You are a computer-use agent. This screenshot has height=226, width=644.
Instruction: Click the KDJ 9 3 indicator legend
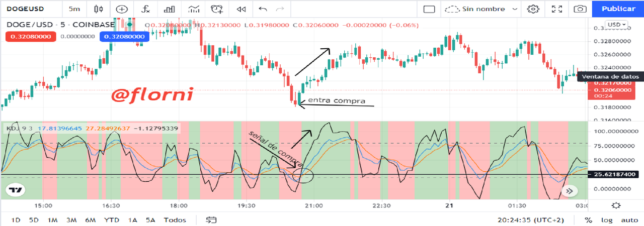pos(19,129)
